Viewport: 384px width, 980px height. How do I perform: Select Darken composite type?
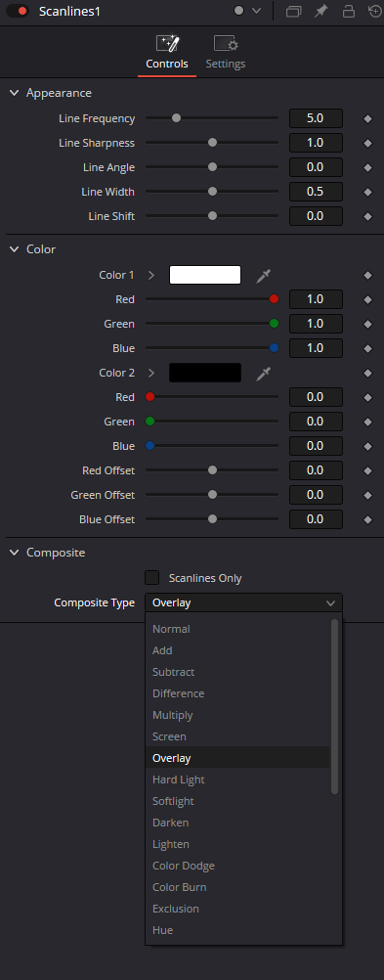pyautogui.click(x=237, y=824)
